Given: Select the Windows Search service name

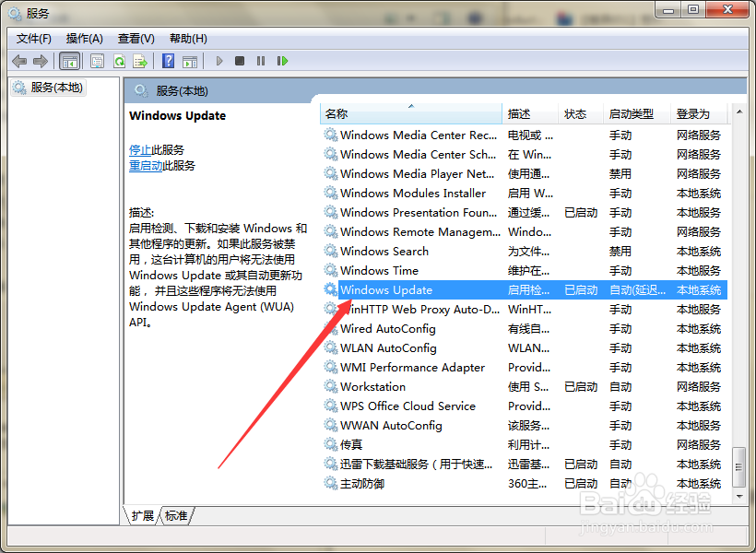Looking at the screenshot, I should [x=384, y=252].
